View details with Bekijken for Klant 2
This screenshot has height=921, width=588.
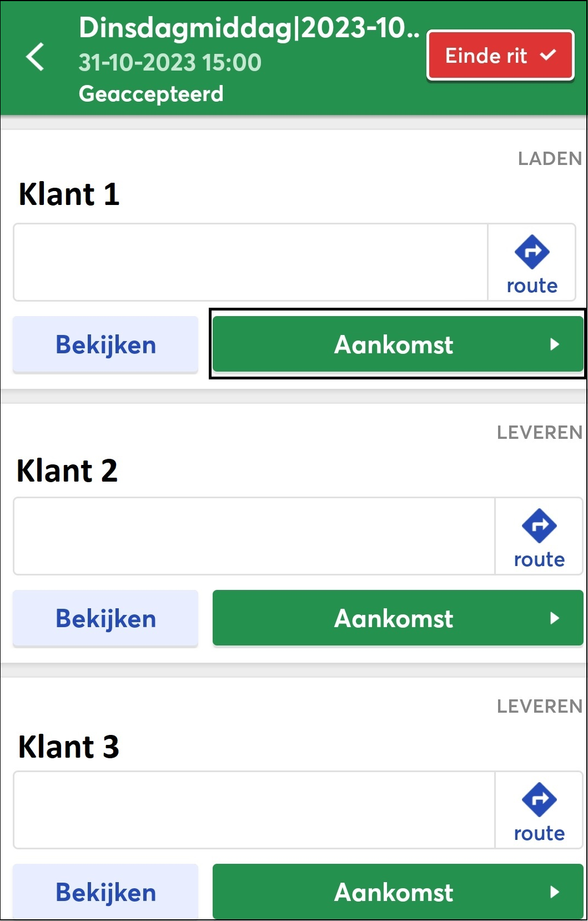tap(105, 618)
